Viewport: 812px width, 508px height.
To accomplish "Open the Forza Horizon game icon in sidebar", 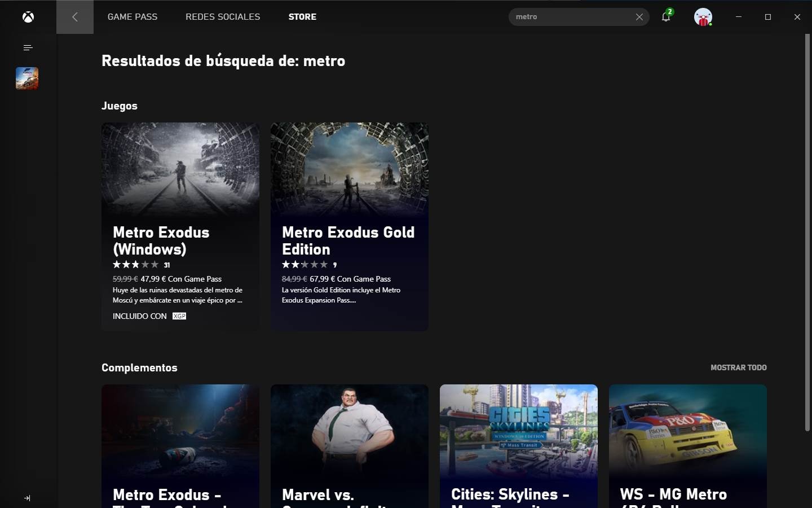I will (27, 78).
